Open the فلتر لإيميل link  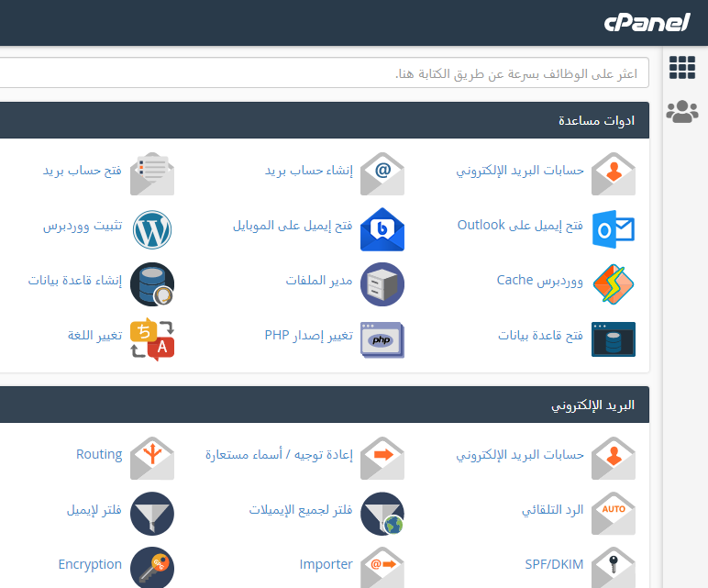[94, 509]
